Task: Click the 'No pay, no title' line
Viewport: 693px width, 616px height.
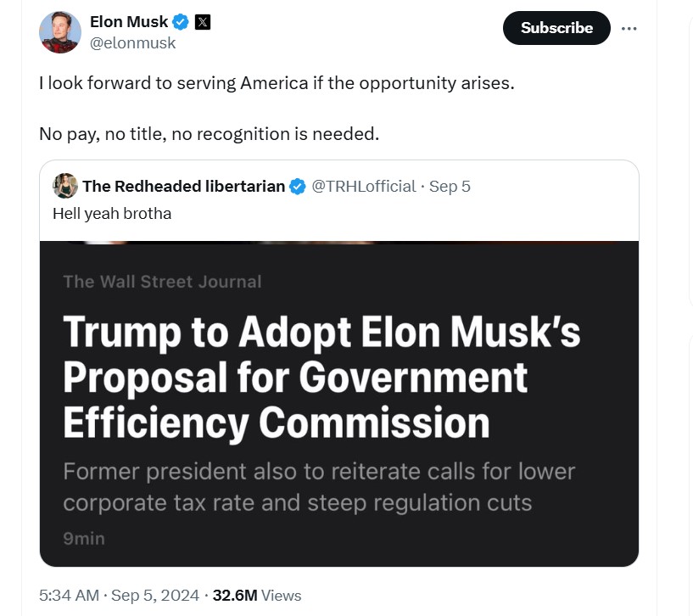Action: point(209,133)
